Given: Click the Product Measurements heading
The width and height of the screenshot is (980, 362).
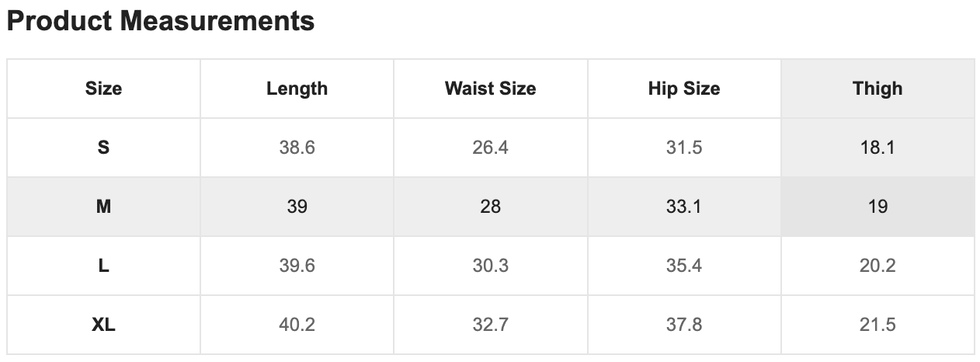Looking at the screenshot, I should [161, 21].
